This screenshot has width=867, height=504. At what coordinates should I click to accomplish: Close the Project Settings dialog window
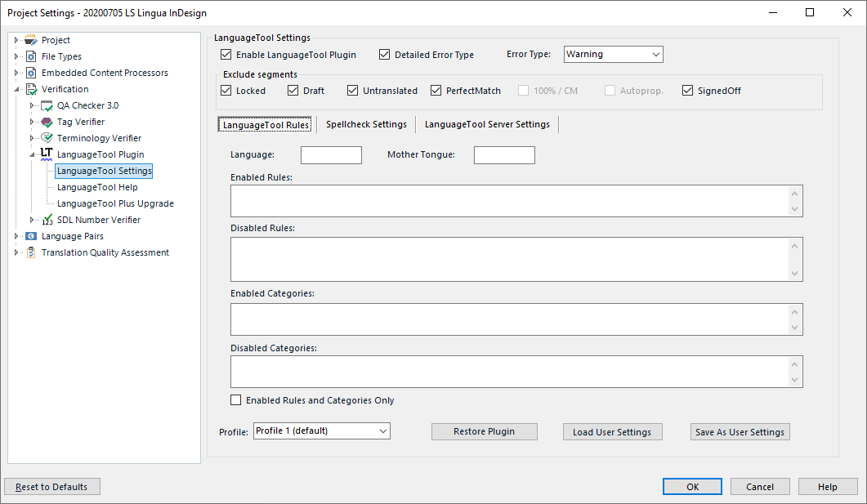(x=847, y=13)
